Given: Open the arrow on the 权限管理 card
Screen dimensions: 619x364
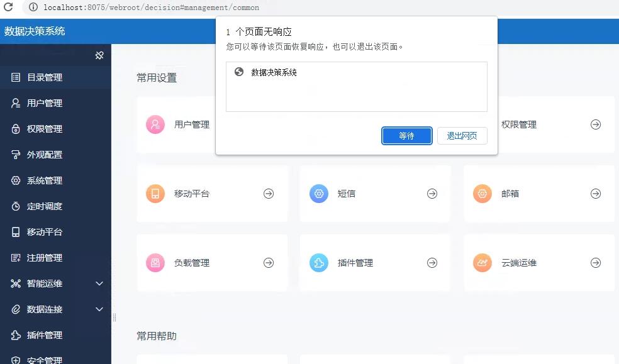Looking at the screenshot, I should tap(596, 124).
